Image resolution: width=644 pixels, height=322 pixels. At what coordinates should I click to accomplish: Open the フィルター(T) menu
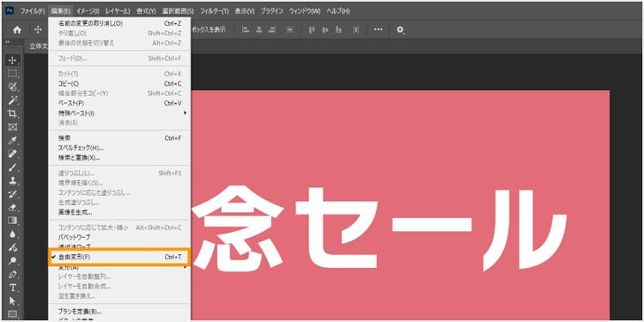[214, 10]
